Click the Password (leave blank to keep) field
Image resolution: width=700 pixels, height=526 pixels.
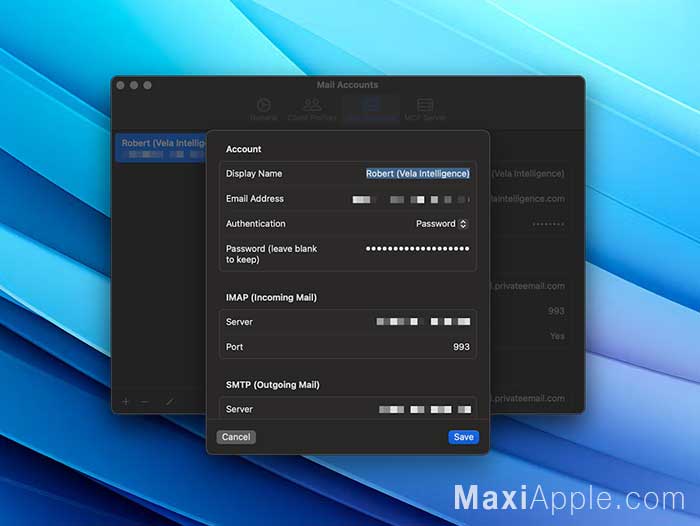(417, 249)
